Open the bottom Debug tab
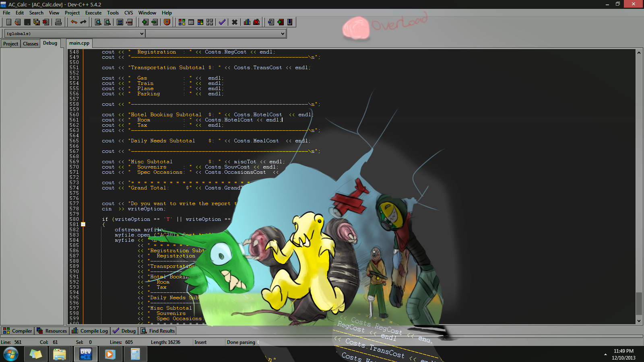The image size is (644, 362). point(124,331)
